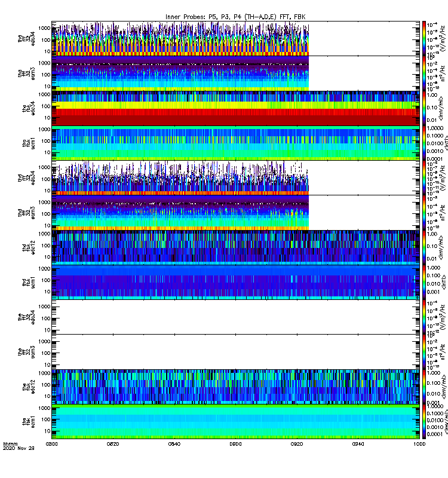The image size is (448, 478).
Task: Click the 'hhmm' axis unit label
Action: 10,444
